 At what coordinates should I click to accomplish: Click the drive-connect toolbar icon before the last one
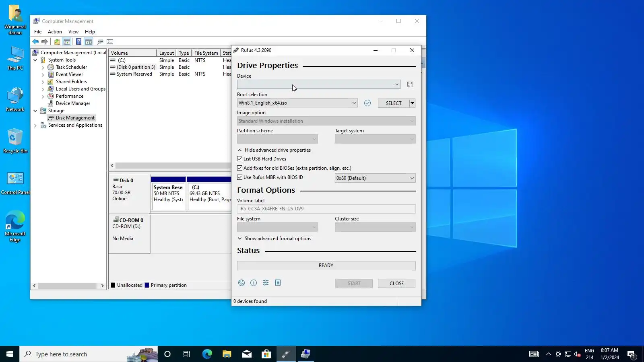(100, 41)
